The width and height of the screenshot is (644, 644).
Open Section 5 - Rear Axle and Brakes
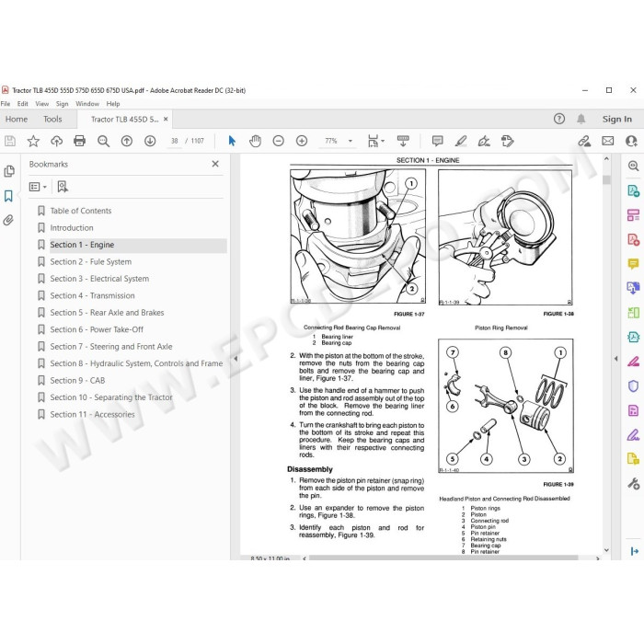click(107, 313)
